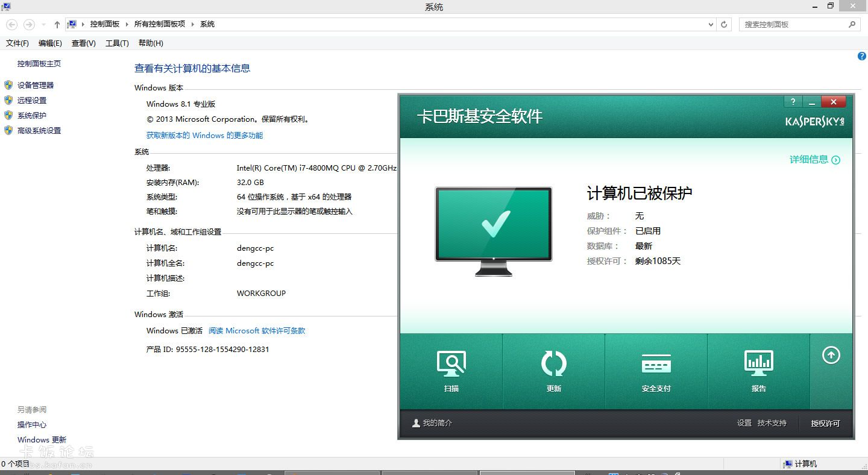This screenshot has width=868, height=475.
Task: Click the 获取新版本的 Windows 的更多功能 link
Action: tap(205, 136)
